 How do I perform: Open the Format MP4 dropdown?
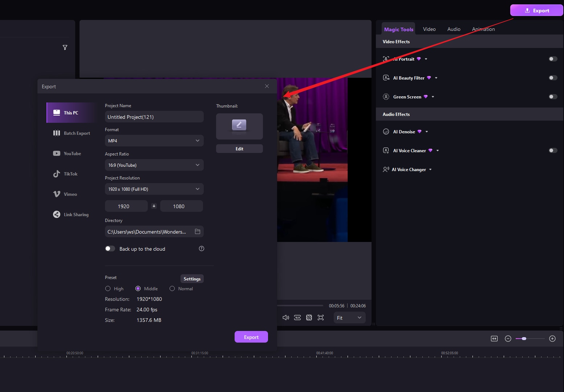(x=154, y=141)
